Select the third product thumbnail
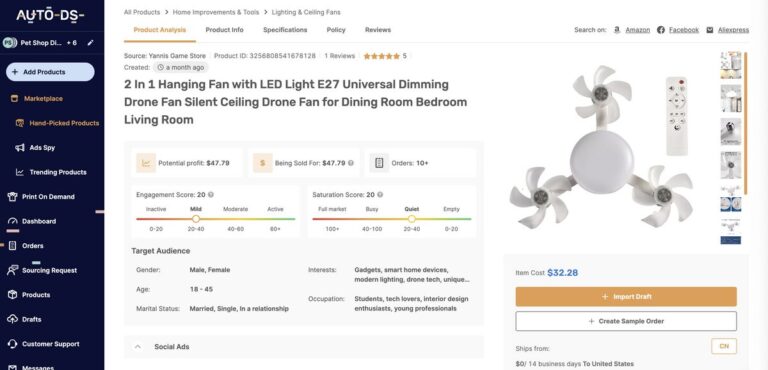768x370 pixels. click(731, 131)
